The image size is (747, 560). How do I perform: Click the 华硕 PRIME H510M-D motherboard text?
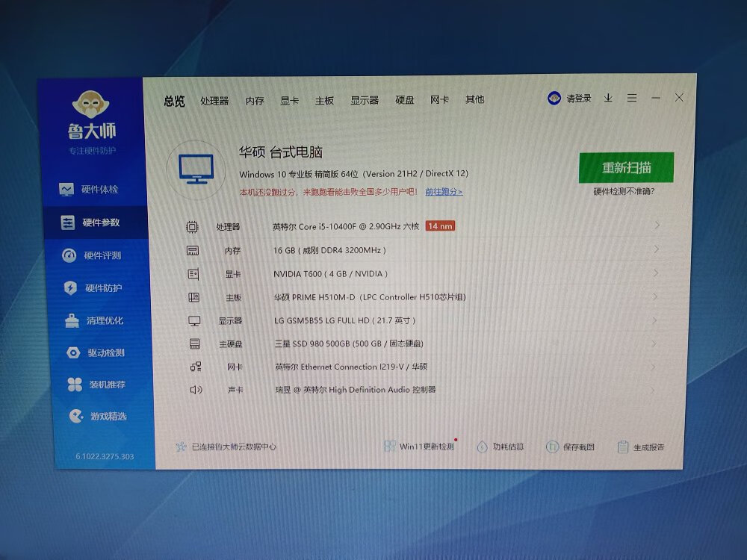pos(370,297)
